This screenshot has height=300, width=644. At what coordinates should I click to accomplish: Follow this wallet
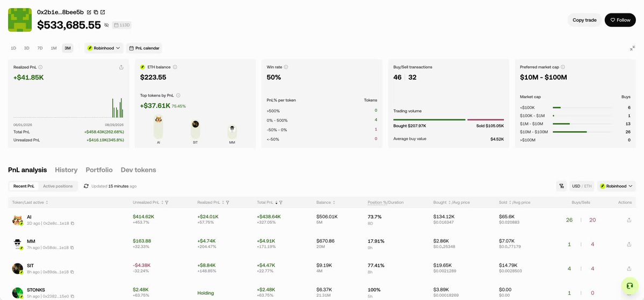[620, 20]
